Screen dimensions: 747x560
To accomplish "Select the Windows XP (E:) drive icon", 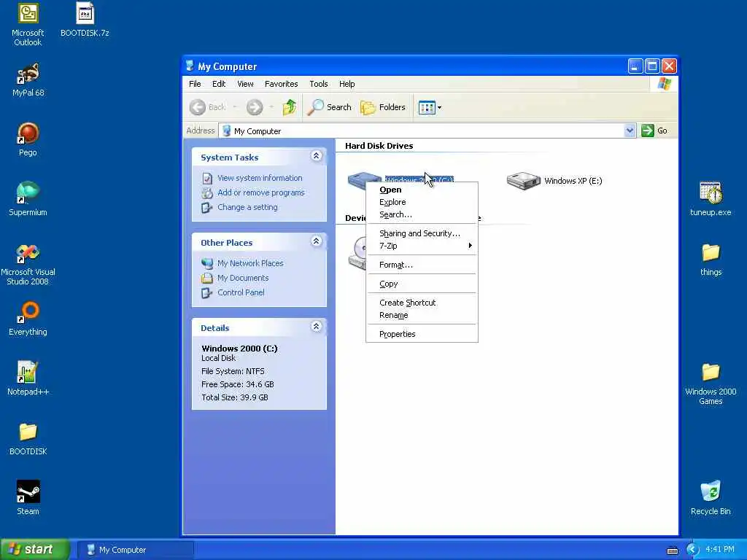I will click(523, 181).
